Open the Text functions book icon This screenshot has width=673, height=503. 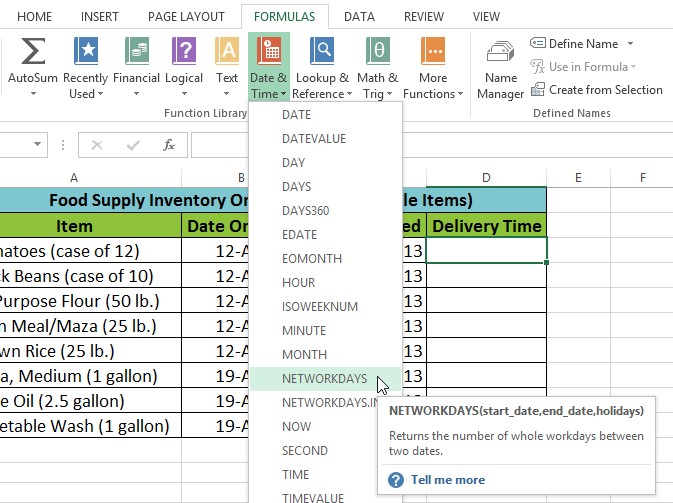click(227, 51)
